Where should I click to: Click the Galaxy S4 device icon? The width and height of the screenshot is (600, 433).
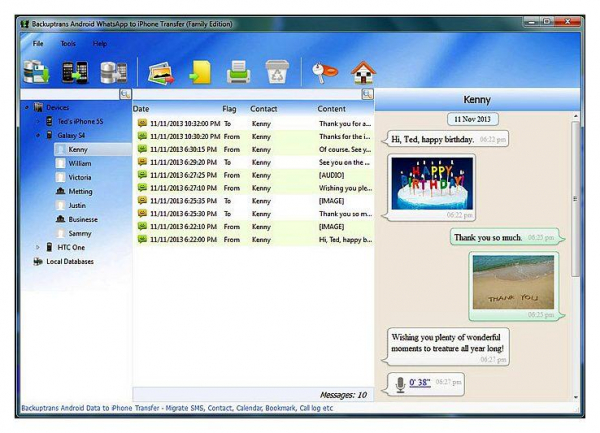49,135
